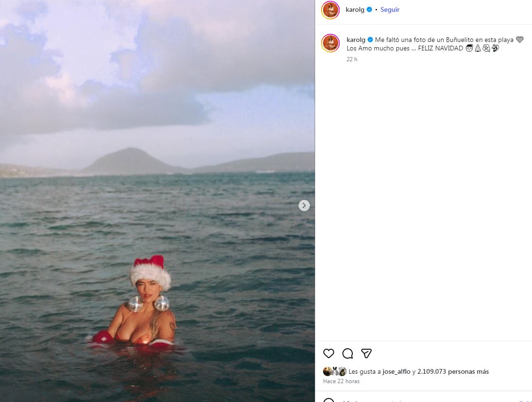Open the karolg username in the header
This screenshot has width=532, height=402.
click(355, 9)
